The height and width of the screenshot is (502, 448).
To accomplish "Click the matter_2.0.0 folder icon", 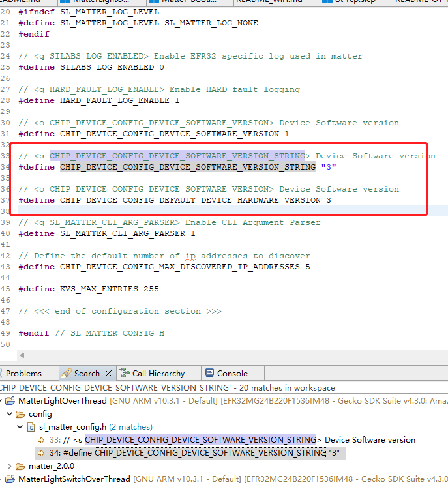I will [20, 466].
